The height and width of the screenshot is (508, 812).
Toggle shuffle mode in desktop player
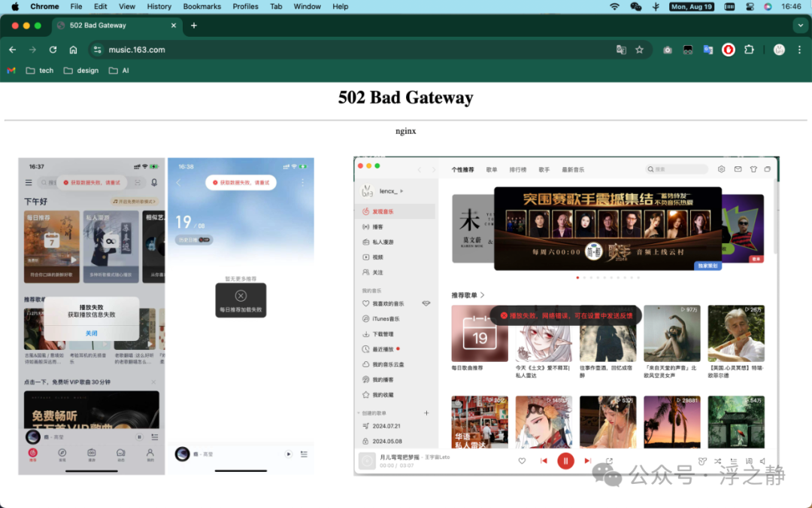pos(718,461)
